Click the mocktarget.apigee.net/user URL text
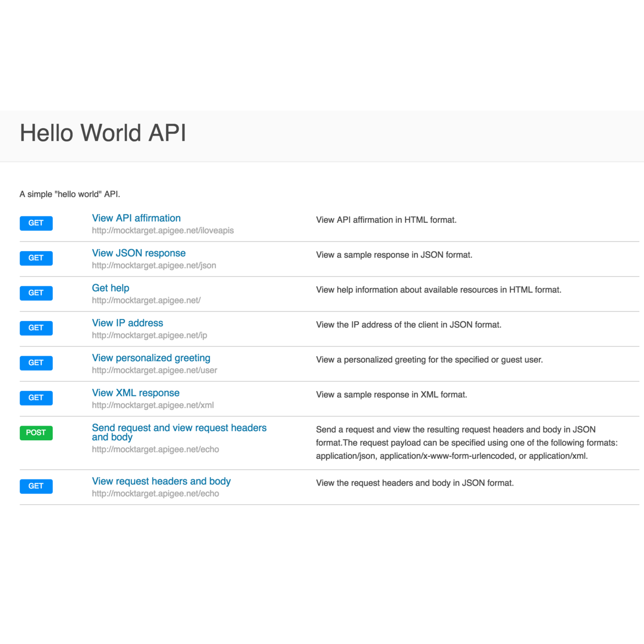Image resolution: width=644 pixels, height=644 pixels. coord(154,370)
